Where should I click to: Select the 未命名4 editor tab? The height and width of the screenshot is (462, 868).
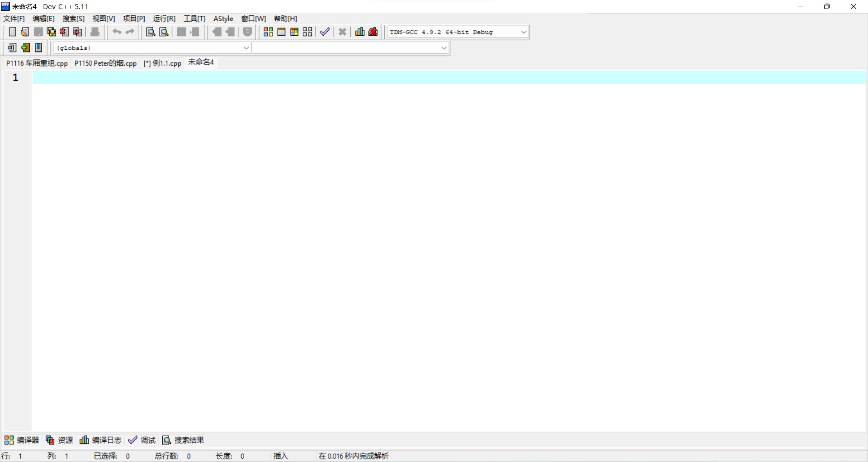[201, 62]
